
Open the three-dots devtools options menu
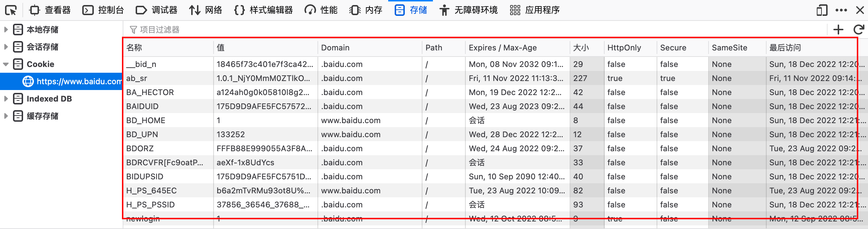coord(841,10)
